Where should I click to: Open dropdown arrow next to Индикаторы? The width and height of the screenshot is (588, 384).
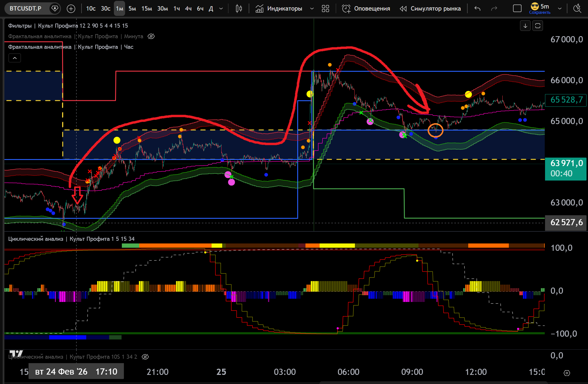click(x=312, y=9)
